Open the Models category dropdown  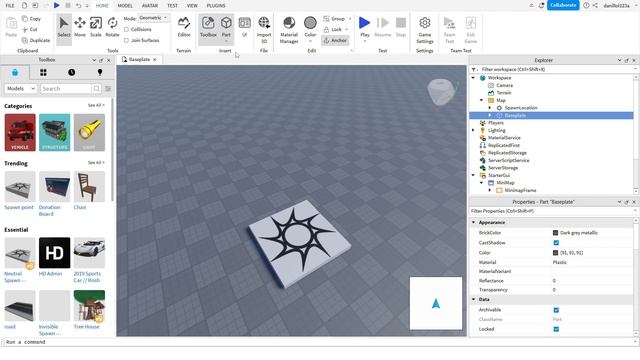(x=20, y=89)
